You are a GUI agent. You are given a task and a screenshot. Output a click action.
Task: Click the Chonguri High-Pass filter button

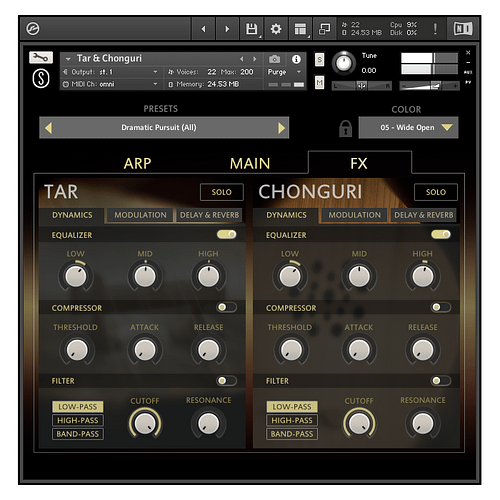292,420
